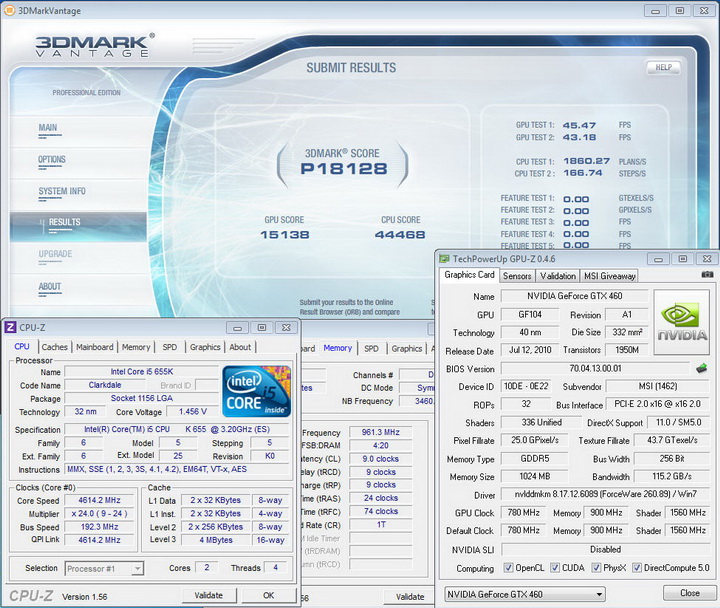720x608 pixels.
Task: Click the BIOS save chip icon in GPU-Z
Action: click(701, 368)
